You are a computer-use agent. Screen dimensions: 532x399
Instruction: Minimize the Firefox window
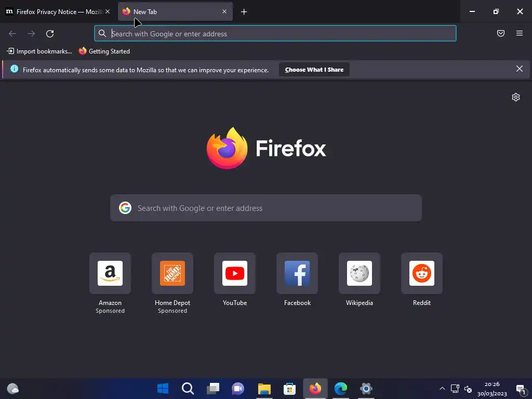[x=472, y=11]
